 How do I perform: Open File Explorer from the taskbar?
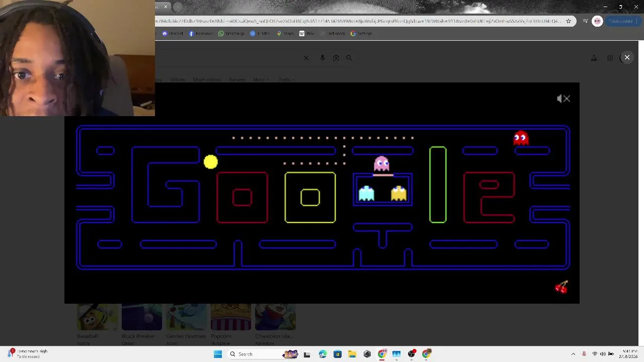352,354
